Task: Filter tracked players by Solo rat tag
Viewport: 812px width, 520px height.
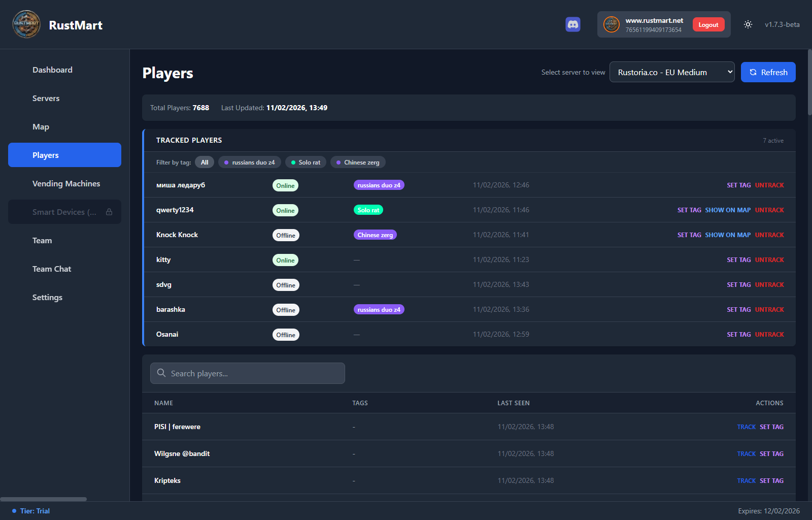Action: click(x=306, y=162)
